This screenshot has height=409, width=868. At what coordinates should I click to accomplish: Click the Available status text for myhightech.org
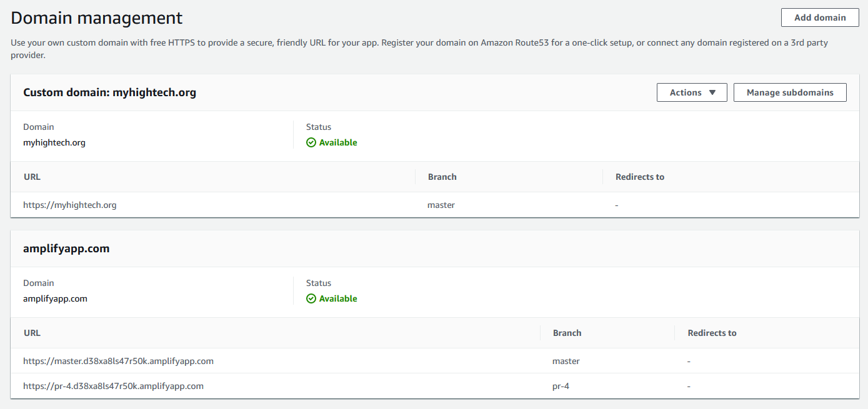coord(338,142)
